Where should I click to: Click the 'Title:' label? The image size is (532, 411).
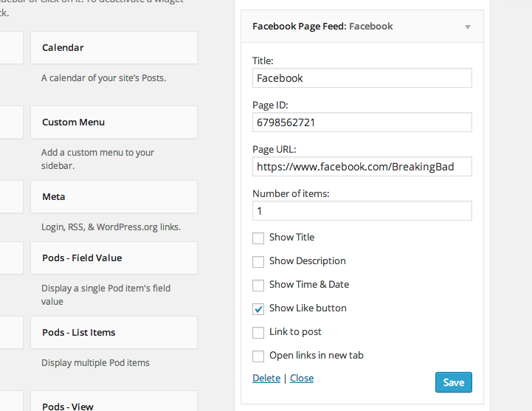point(263,61)
